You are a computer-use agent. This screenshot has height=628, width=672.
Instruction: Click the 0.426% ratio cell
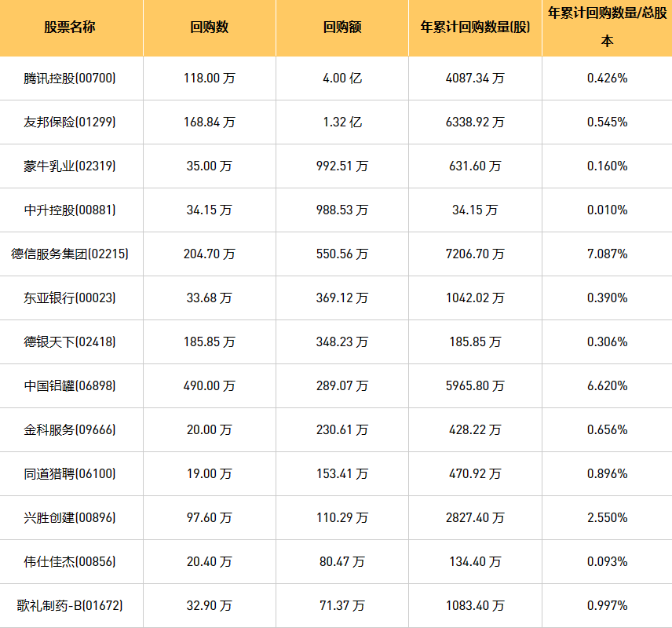click(608, 78)
